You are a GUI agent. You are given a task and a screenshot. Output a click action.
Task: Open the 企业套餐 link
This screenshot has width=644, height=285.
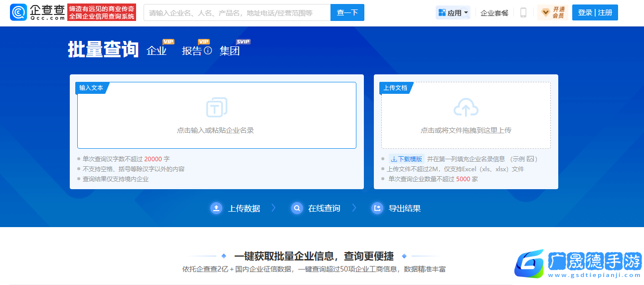(x=494, y=13)
